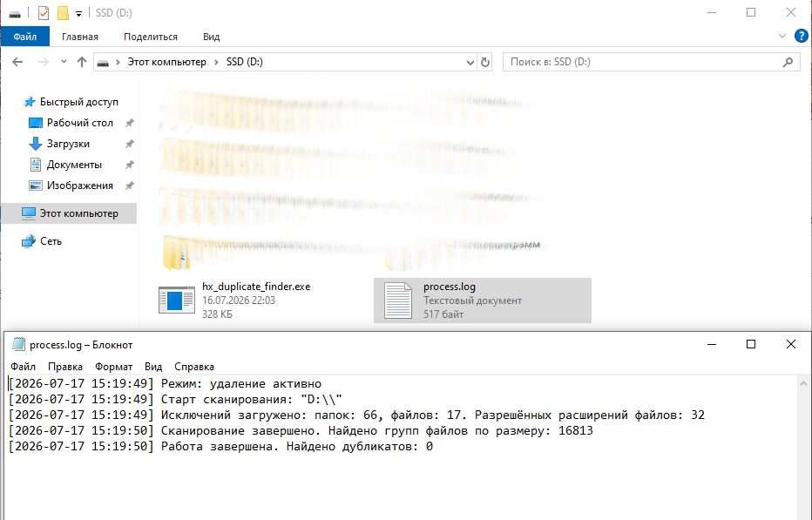Select the process.log document icon
Image resolution: width=812 pixels, height=520 pixels.
[x=397, y=301]
